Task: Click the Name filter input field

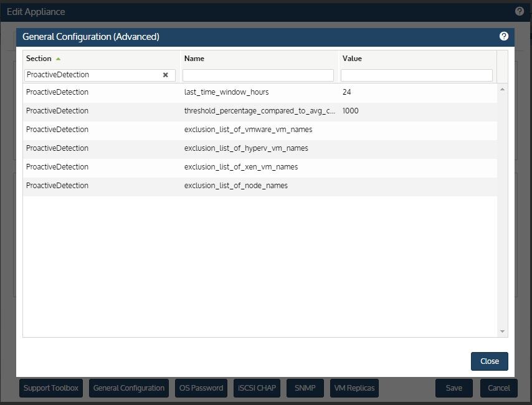Action: coord(258,75)
